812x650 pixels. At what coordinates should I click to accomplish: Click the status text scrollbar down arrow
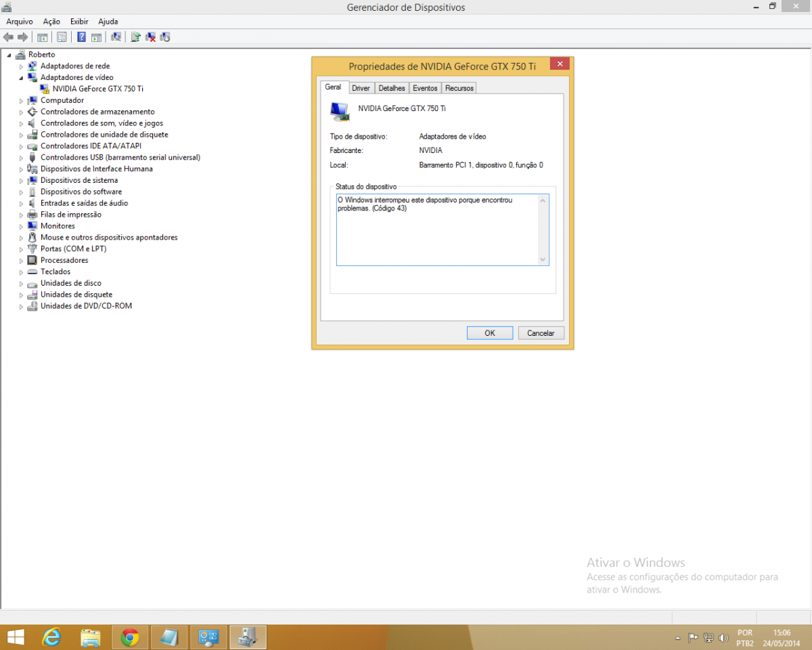pos(543,260)
